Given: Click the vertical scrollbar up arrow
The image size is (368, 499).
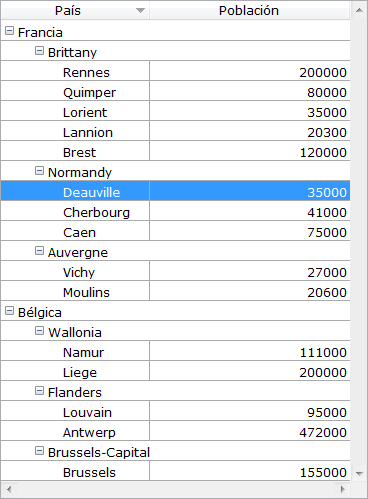Looking at the screenshot, I should click(359, 10).
